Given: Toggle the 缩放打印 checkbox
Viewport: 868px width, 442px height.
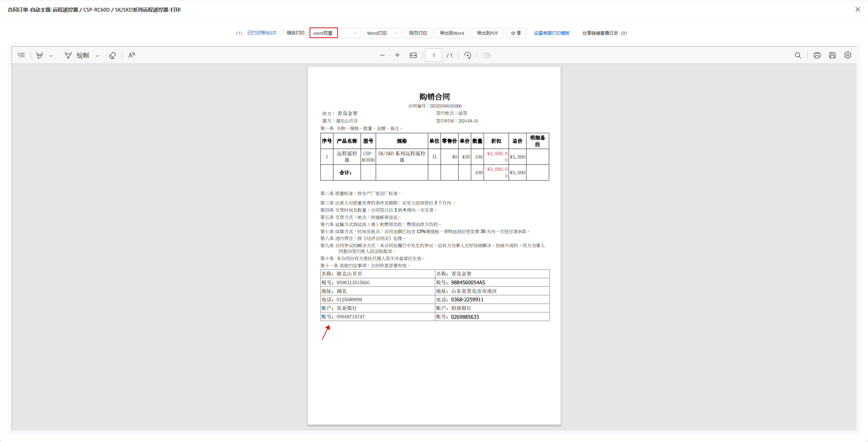Looking at the screenshot, I should (x=282, y=33).
